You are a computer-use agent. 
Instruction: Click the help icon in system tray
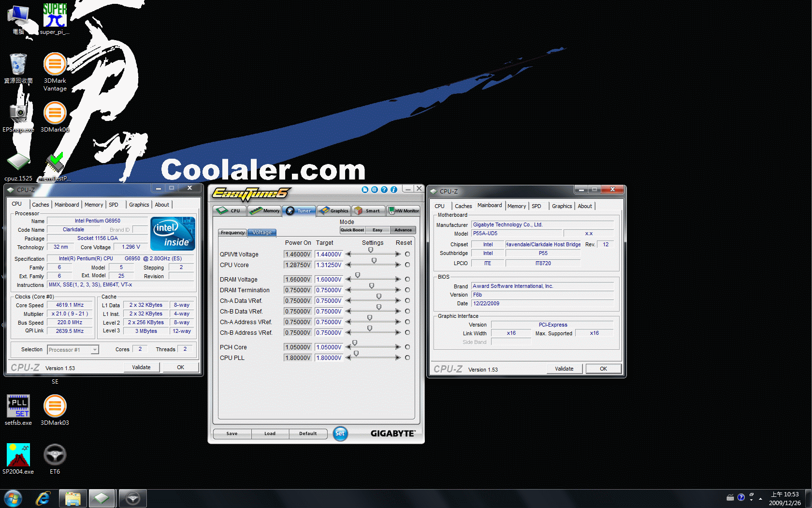click(x=741, y=497)
